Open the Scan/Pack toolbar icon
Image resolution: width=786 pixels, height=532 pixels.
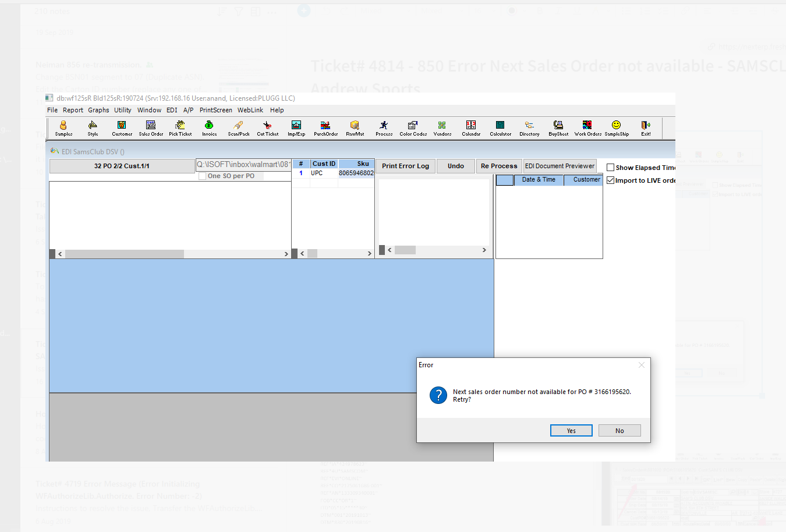pyautogui.click(x=239, y=128)
